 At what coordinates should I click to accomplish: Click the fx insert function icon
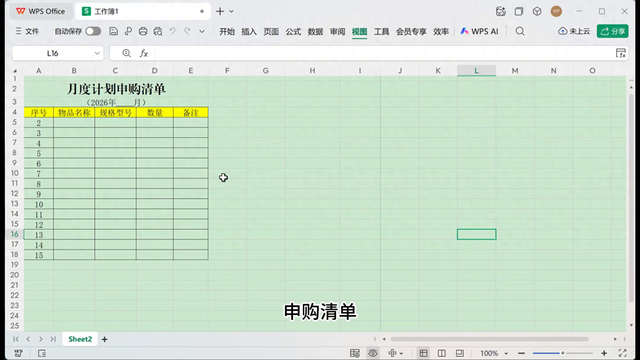(x=144, y=53)
